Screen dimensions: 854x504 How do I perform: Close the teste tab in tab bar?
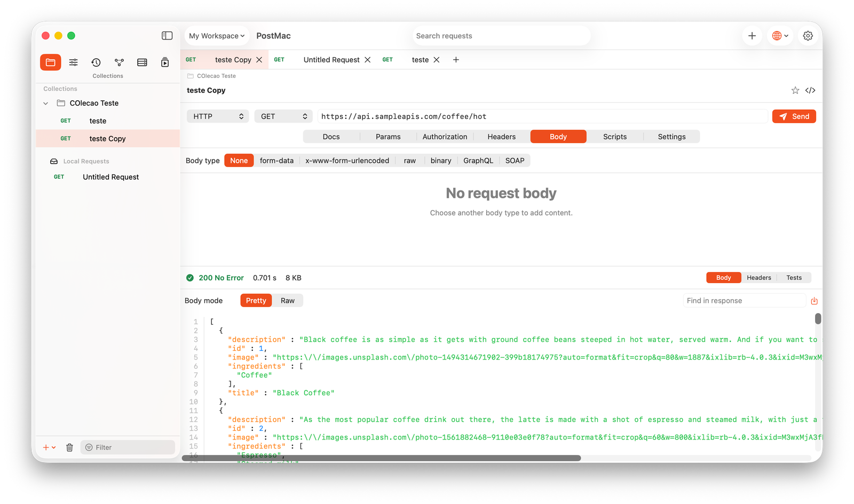point(437,60)
